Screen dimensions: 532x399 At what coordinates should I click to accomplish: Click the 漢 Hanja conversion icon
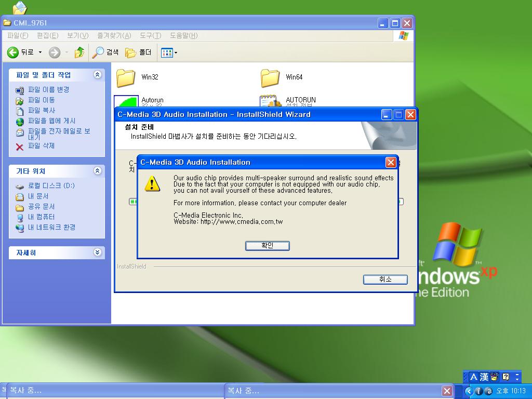[x=484, y=377]
